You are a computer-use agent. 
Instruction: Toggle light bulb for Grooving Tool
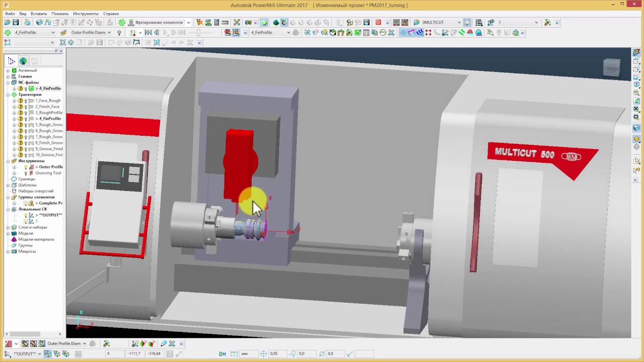(26, 173)
